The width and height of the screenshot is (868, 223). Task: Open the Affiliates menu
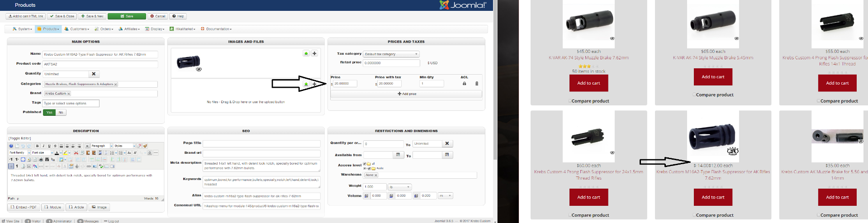tap(129, 29)
